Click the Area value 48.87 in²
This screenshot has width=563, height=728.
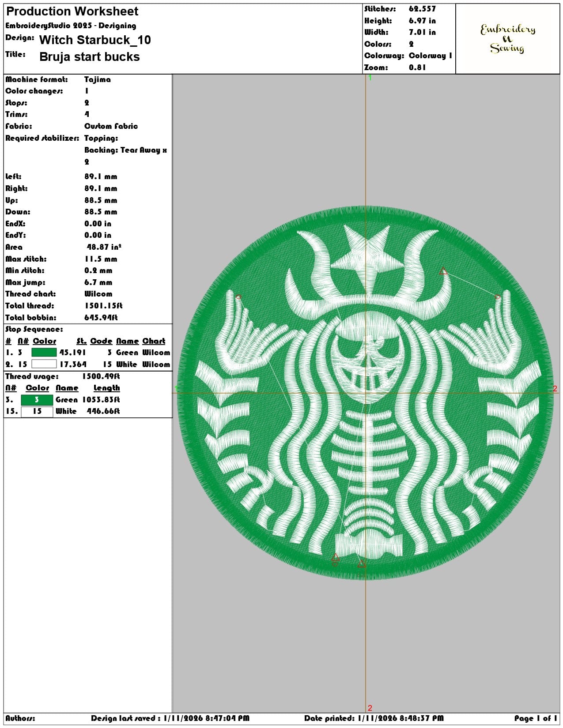(x=104, y=247)
